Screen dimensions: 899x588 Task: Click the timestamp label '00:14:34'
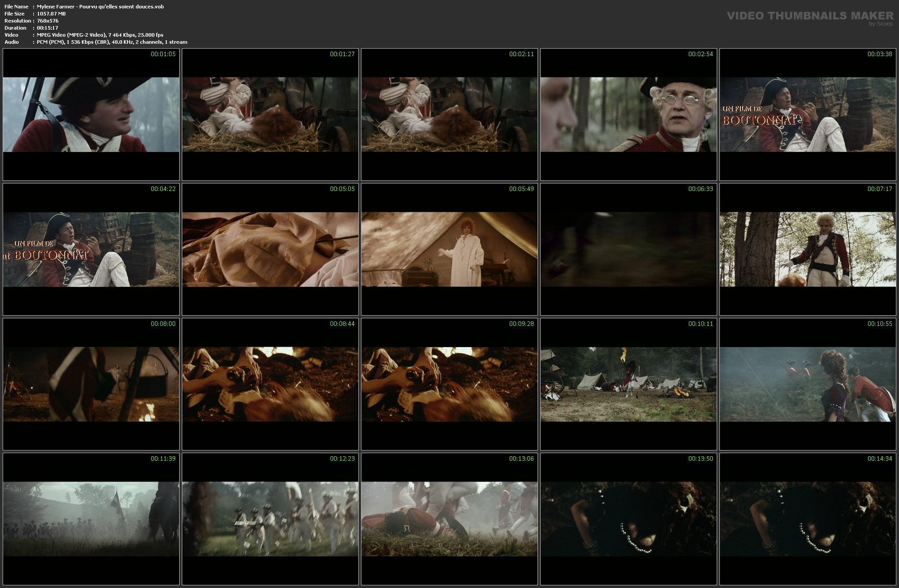coord(880,458)
